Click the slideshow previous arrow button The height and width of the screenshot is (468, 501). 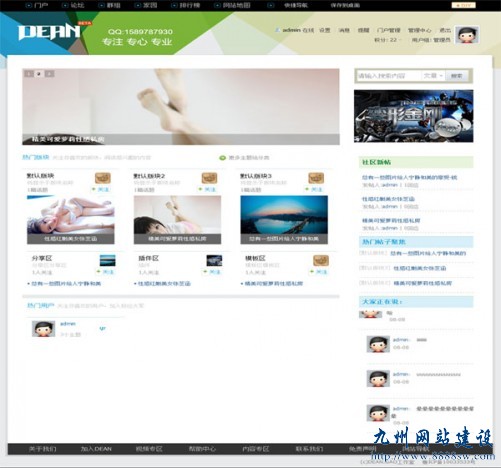point(29,74)
